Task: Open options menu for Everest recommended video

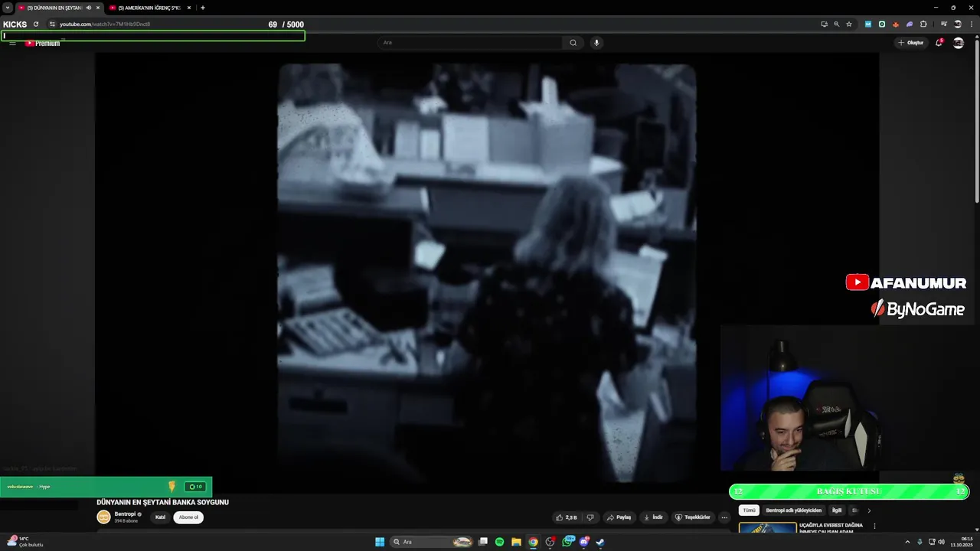Action: (874, 527)
